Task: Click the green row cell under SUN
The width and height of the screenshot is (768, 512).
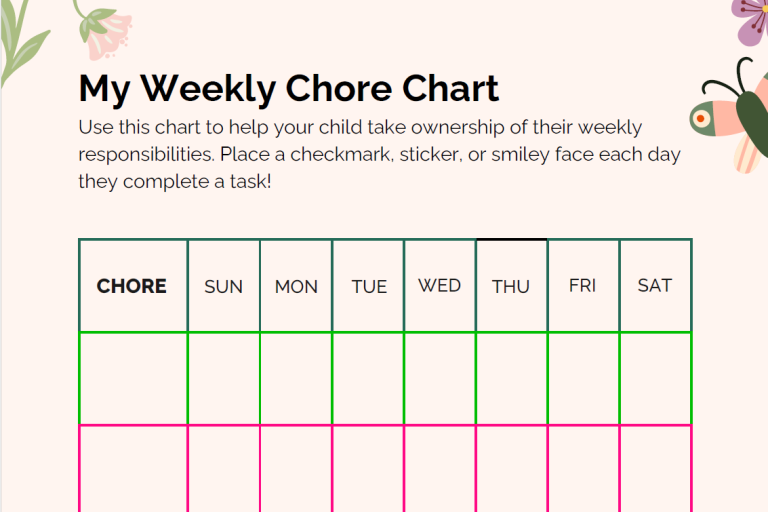Action: 224,379
